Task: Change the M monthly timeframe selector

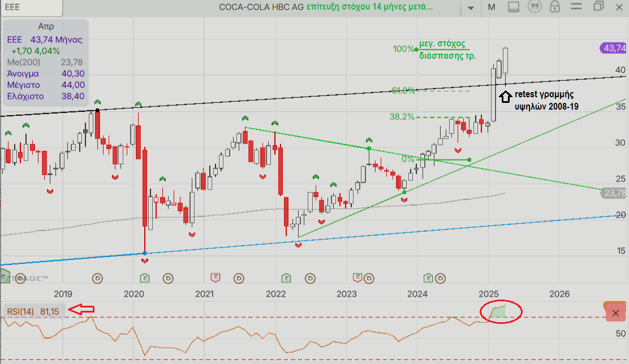Action: [x=492, y=7]
